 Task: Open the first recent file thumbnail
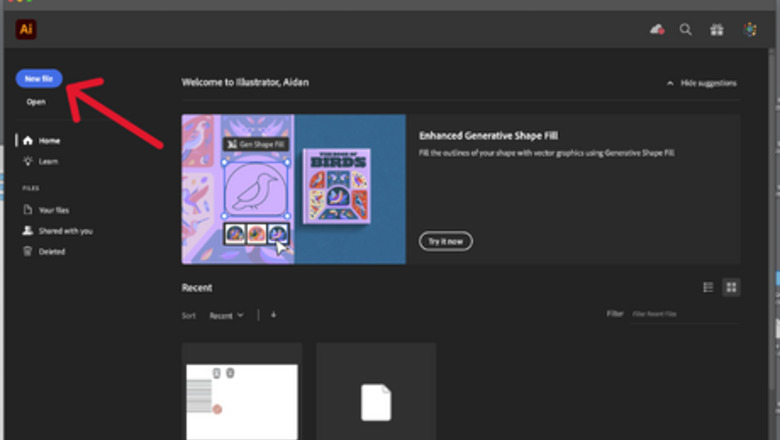click(242, 395)
